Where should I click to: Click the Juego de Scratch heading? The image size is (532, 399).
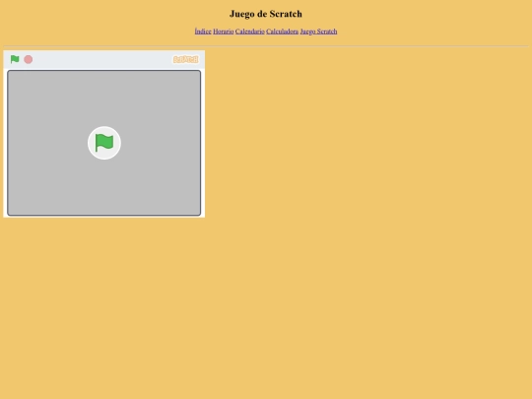[x=266, y=14]
